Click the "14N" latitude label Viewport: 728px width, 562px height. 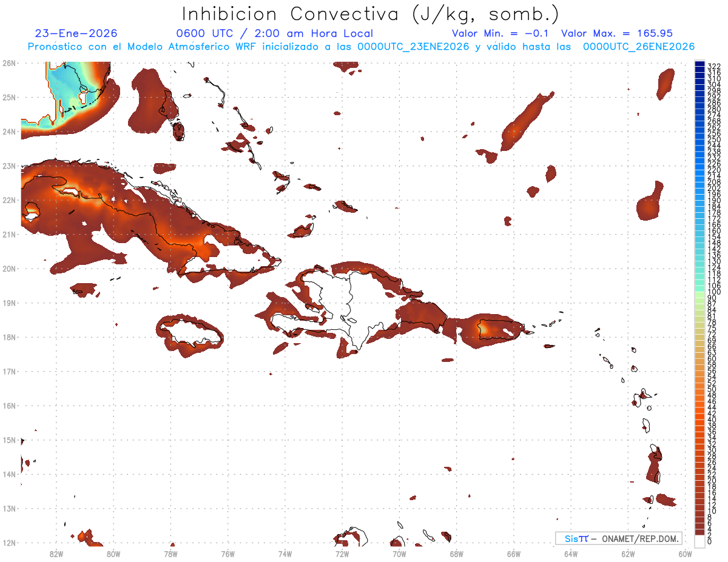[9, 474]
